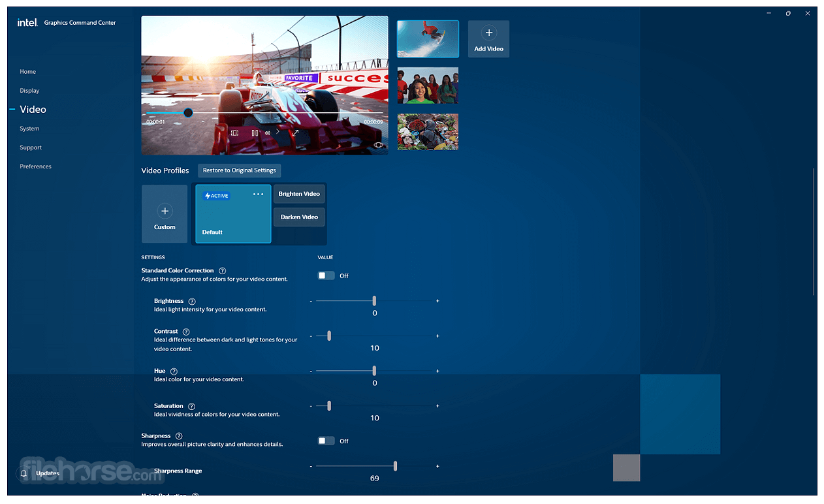Click the Updates bell icon
Image resolution: width=824 pixels, height=504 pixels.
click(24, 473)
